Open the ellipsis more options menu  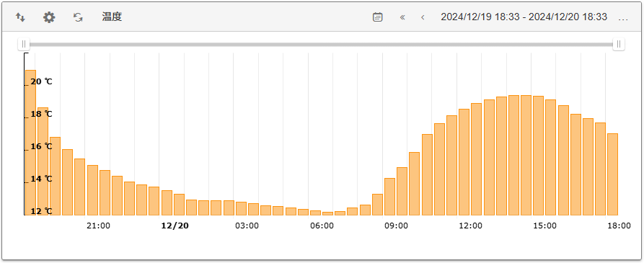623,19
